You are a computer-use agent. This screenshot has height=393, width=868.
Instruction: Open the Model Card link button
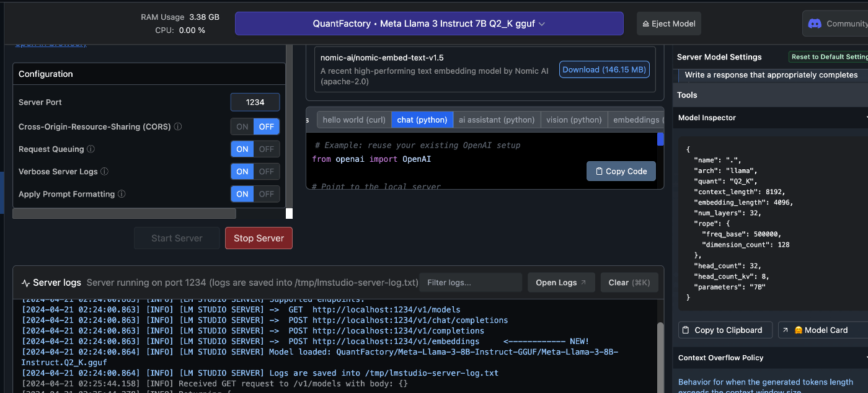tap(823, 330)
